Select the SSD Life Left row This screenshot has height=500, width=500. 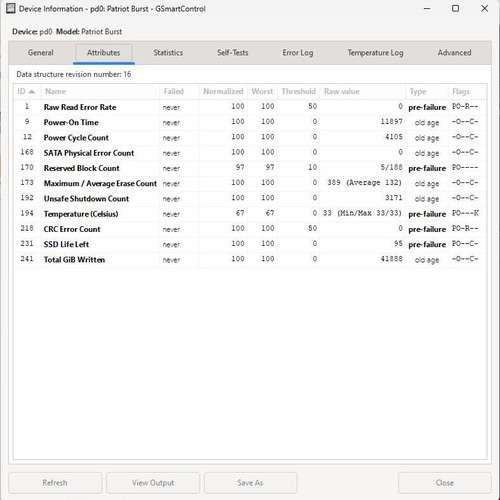pos(250,244)
